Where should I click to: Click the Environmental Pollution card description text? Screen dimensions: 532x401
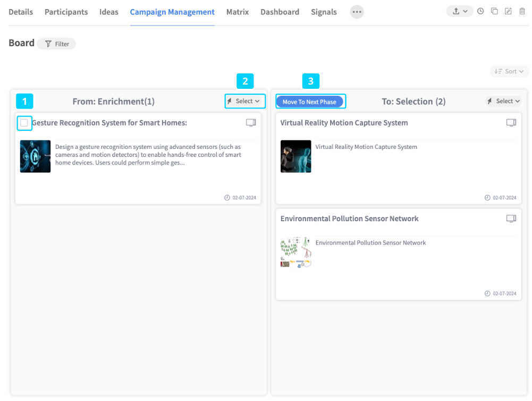coord(370,243)
